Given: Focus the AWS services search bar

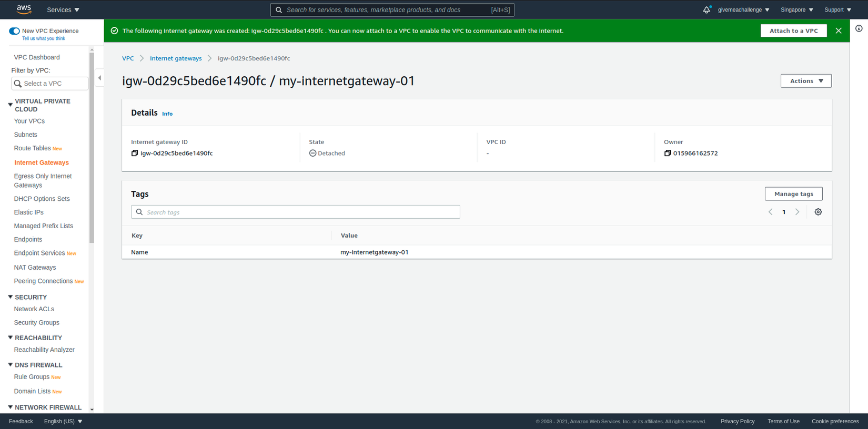Looking at the screenshot, I should pos(392,9).
